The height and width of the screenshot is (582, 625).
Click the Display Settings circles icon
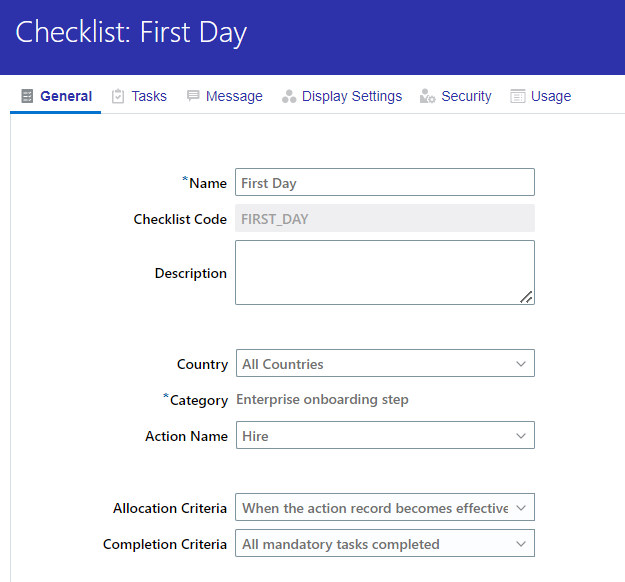tap(289, 96)
